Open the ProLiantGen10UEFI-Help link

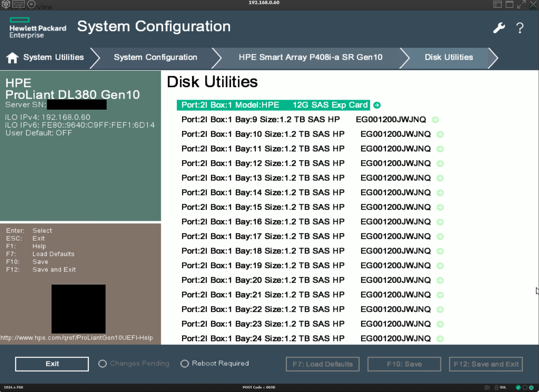click(x=77, y=338)
